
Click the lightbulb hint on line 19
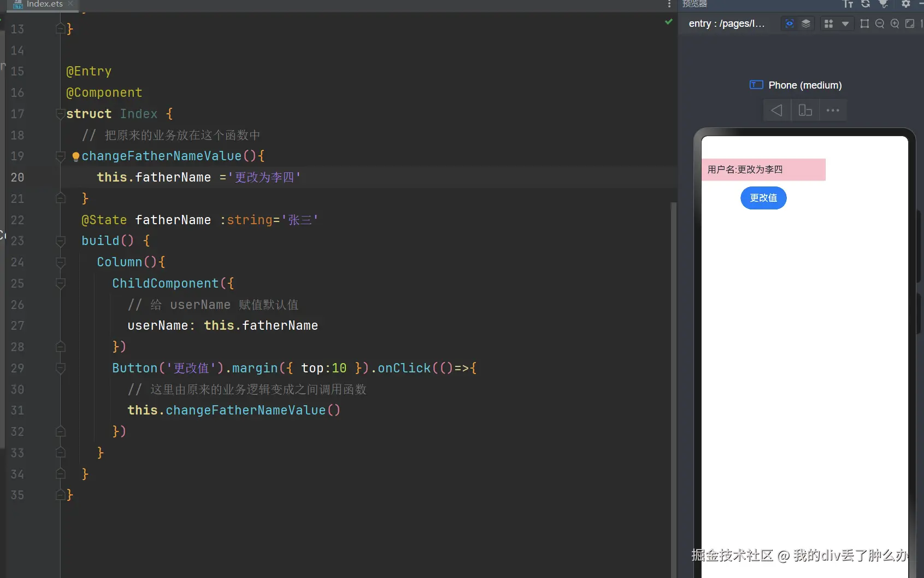[x=75, y=157]
